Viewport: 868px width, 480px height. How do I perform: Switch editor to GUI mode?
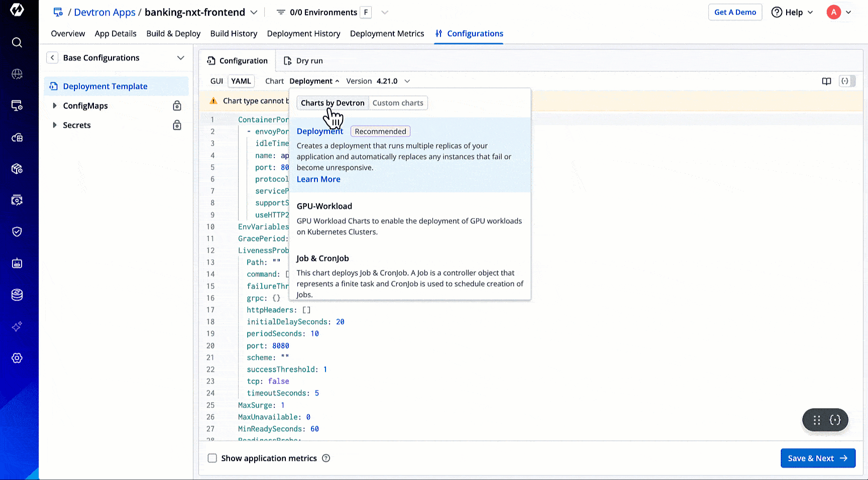click(216, 81)
